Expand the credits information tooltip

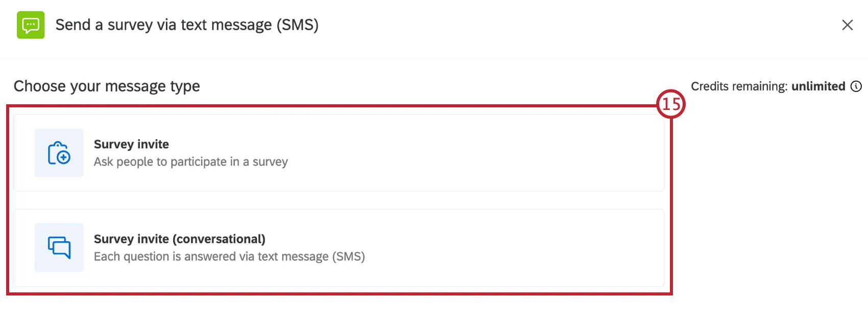point(857,86)
